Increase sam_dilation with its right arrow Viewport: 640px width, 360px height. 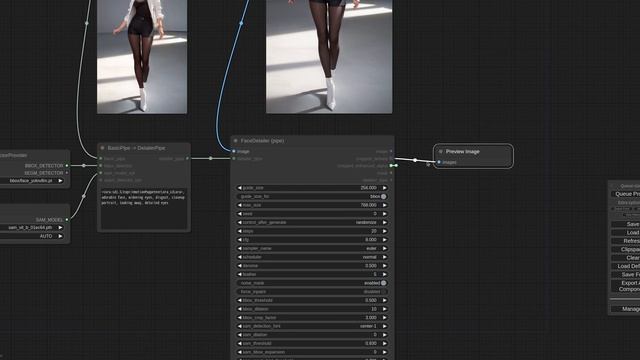[x=384, y=335]
